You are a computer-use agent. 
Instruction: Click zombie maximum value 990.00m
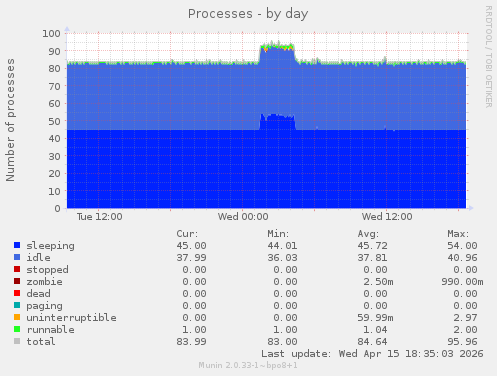click(462, 282)
